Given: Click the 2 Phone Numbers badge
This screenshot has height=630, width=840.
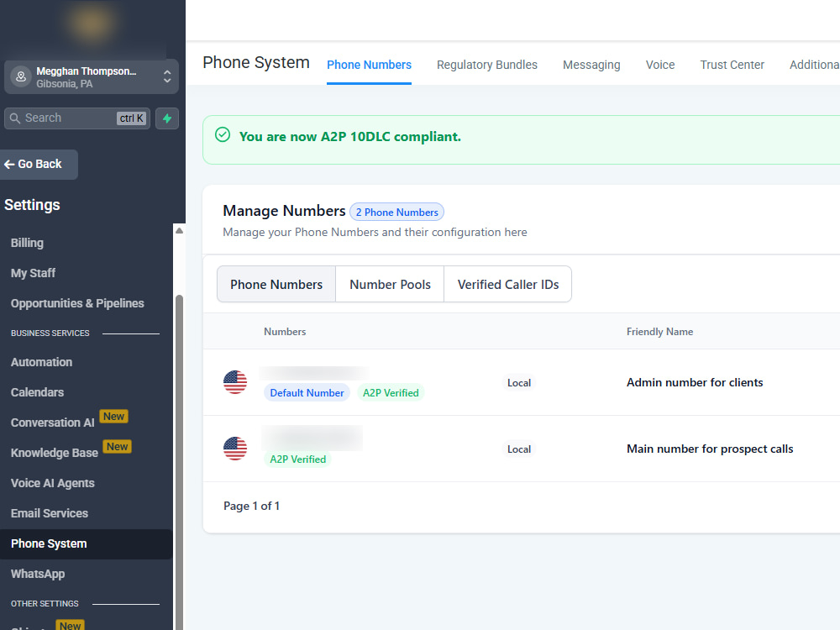Looking at the screenshot, I should coord(397,213).
